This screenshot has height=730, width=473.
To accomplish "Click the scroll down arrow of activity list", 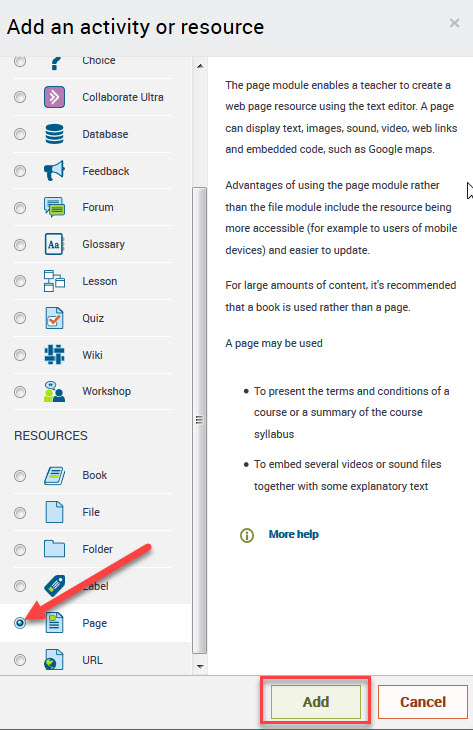I will (x=200, y=667).
